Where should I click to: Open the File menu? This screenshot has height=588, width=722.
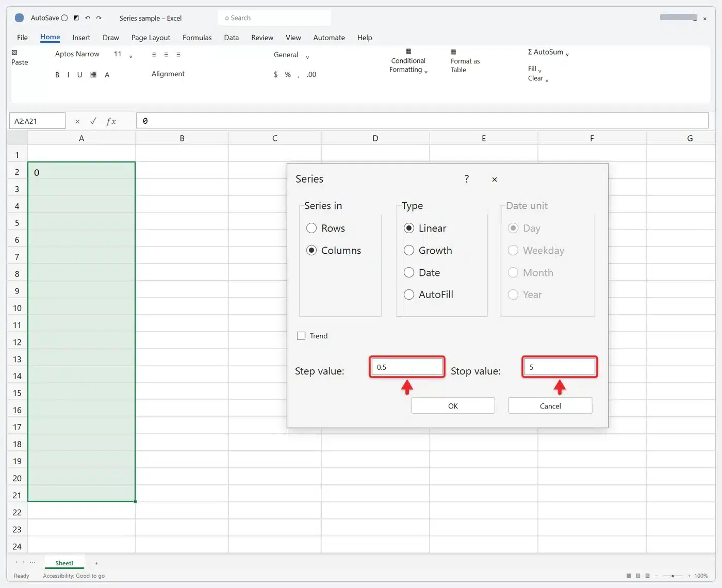22,38
